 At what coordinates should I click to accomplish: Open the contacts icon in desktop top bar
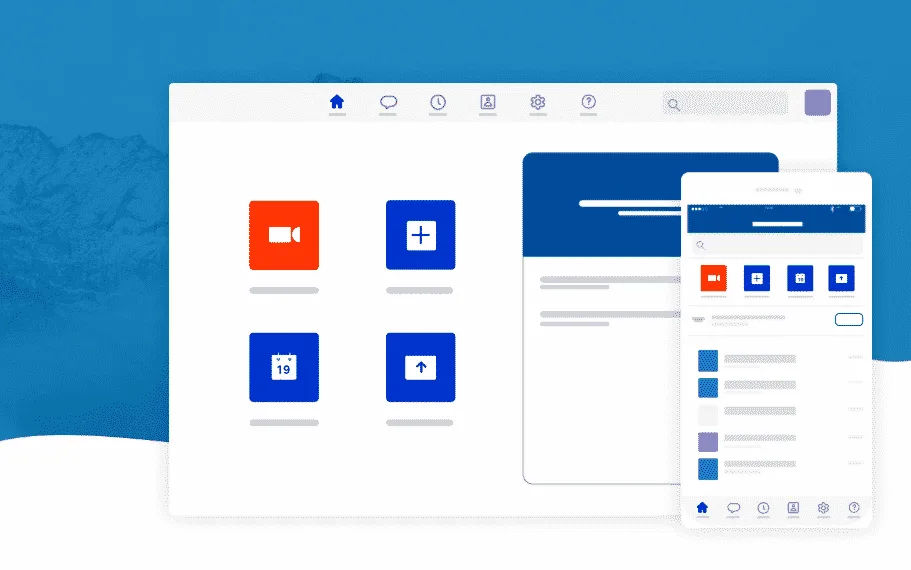pyautogui.click(x=488, y=102)
